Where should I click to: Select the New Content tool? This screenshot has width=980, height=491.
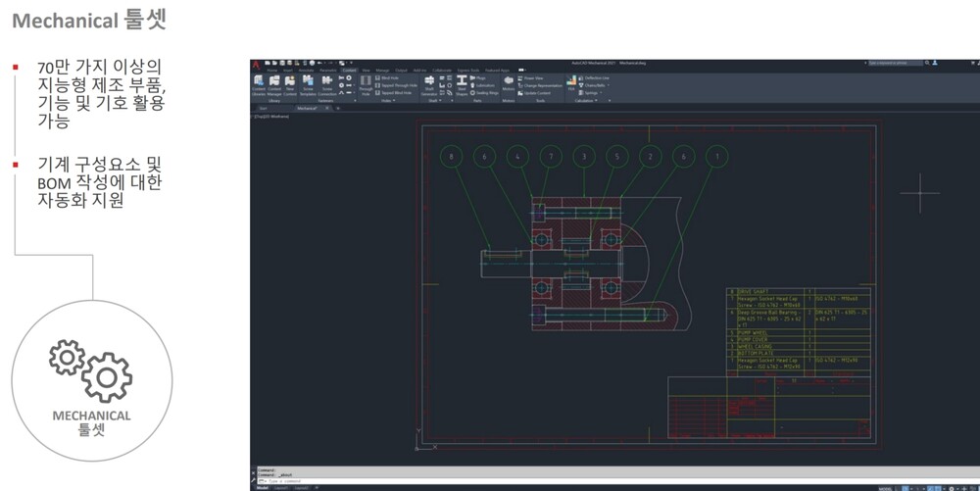click(x=290, y=84)
